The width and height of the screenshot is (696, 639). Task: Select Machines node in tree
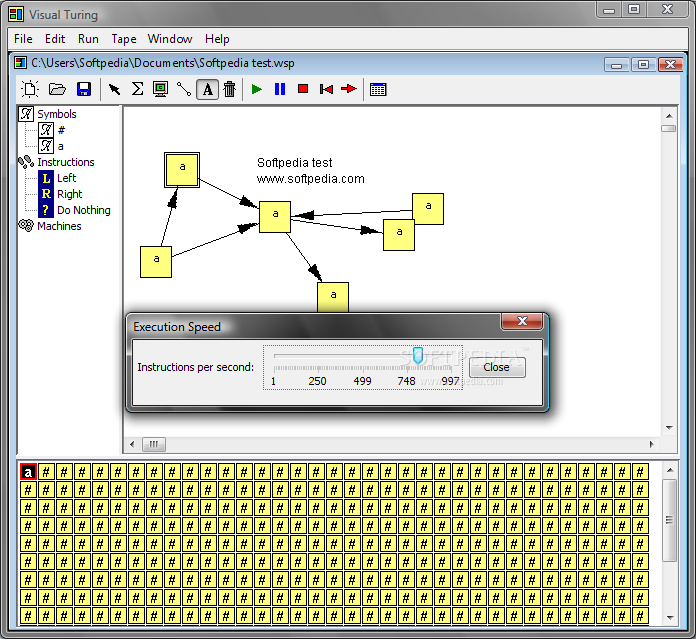tap(59, 226)
